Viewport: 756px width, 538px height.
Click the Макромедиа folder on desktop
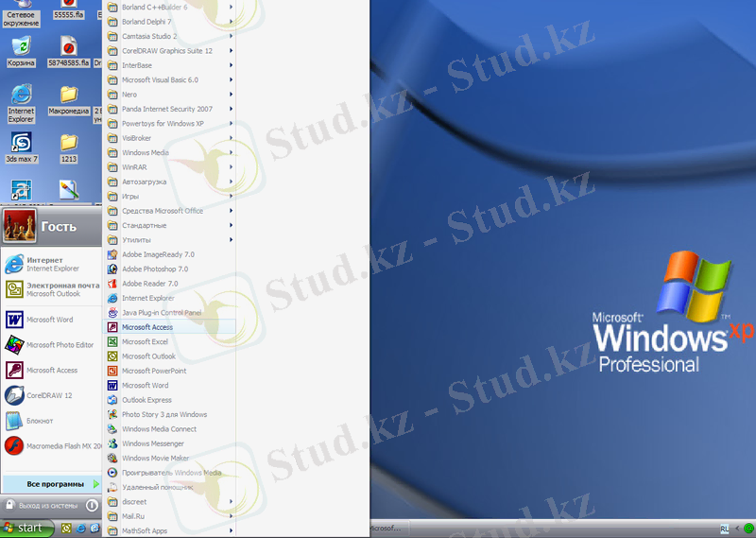point(69,100)
